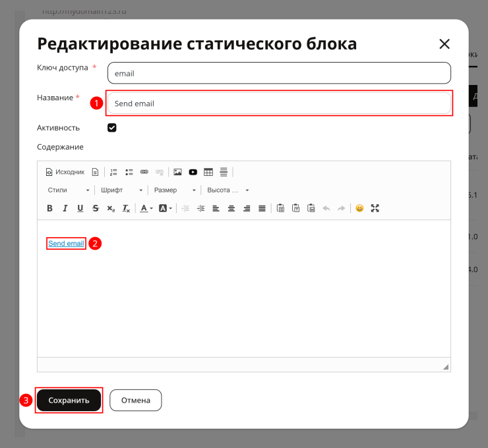Increase indent of the paragraph
Image resolution: width=488 pixels, height=448 pixels.
click(200, 208)
